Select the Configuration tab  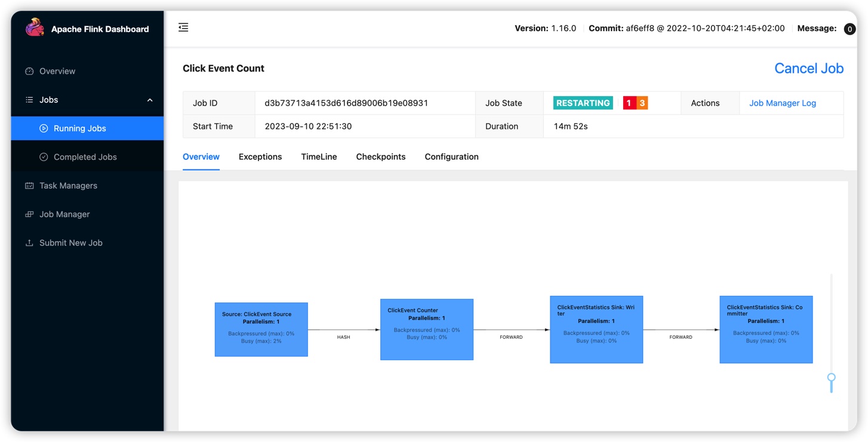(x=451, y=157)
